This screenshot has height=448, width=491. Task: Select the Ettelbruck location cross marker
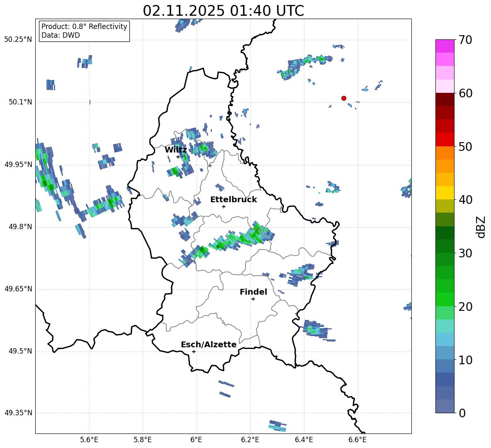224,206
